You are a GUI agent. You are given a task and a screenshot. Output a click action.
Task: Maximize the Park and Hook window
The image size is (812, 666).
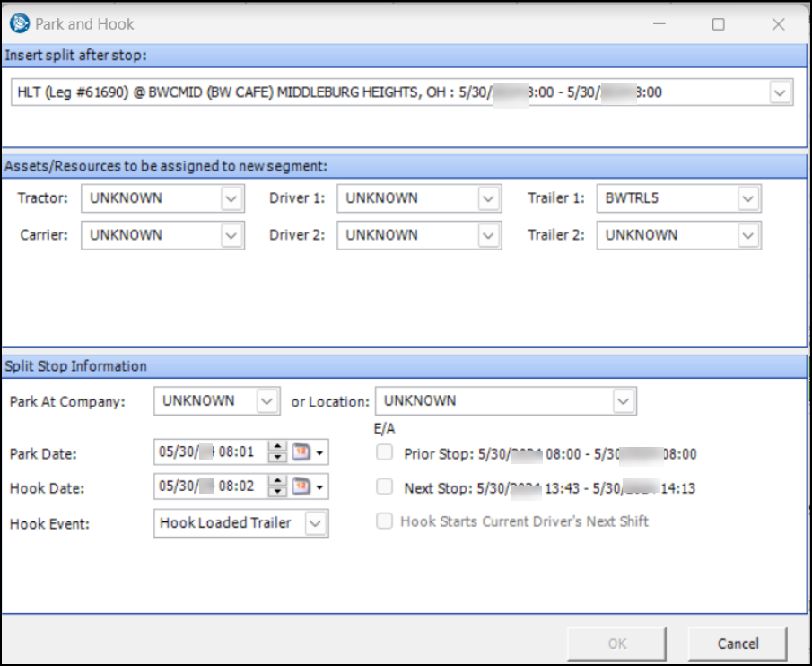(x=719, y=24)
